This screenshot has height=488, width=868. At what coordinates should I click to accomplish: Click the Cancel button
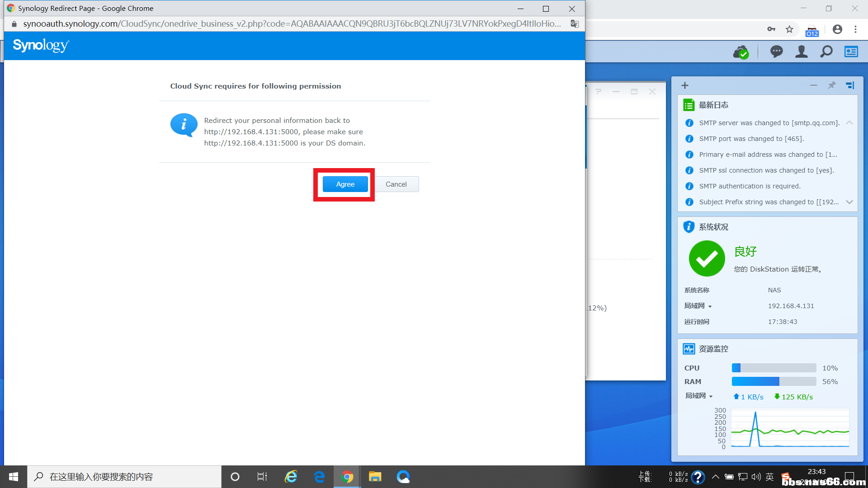tap(396, 184)
